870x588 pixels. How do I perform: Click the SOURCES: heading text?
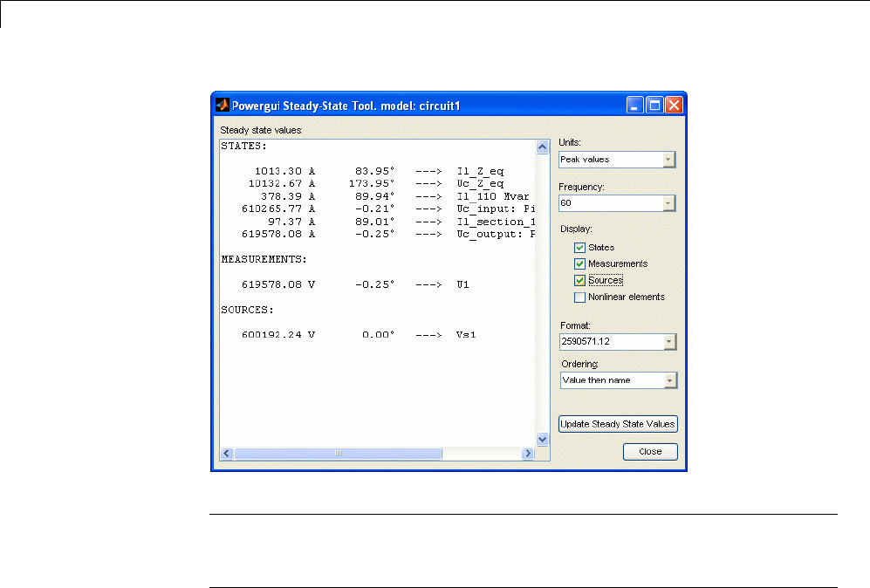click(x=248, y=310)
